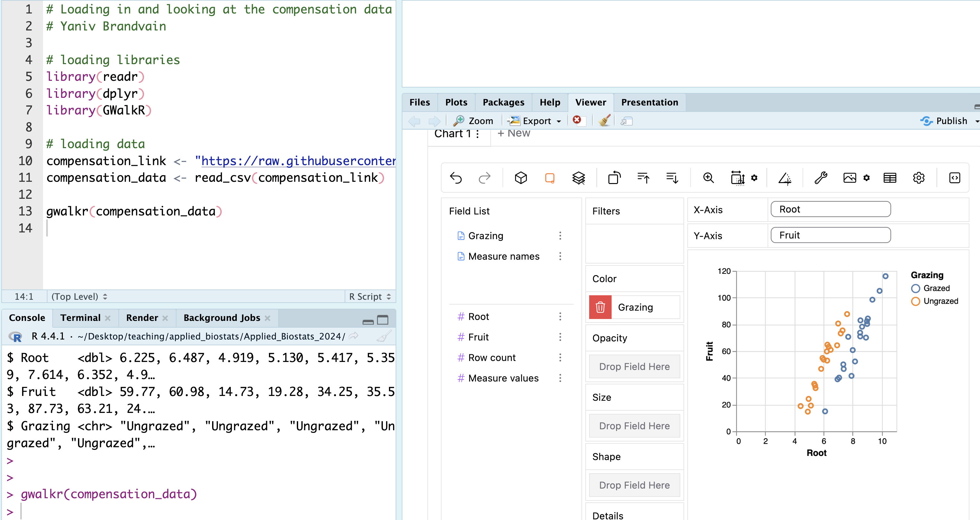This screenshot has height=520, width=980.
Task: Expand the R Script file type selector
Action: [370, 297]
